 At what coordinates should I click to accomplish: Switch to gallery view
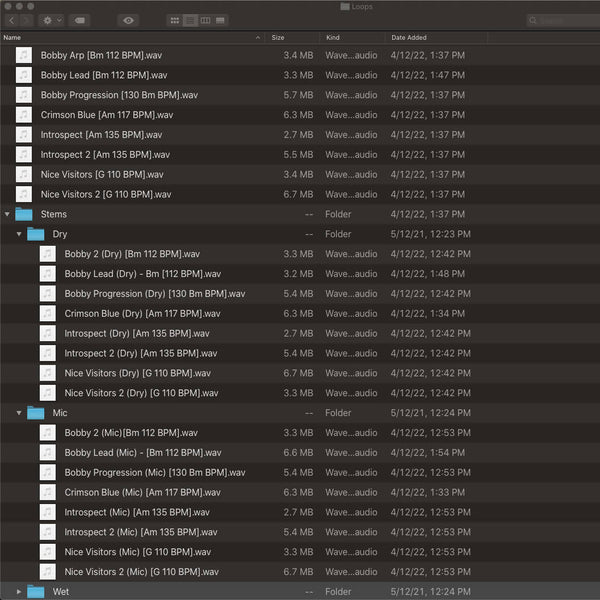(220, 20)
